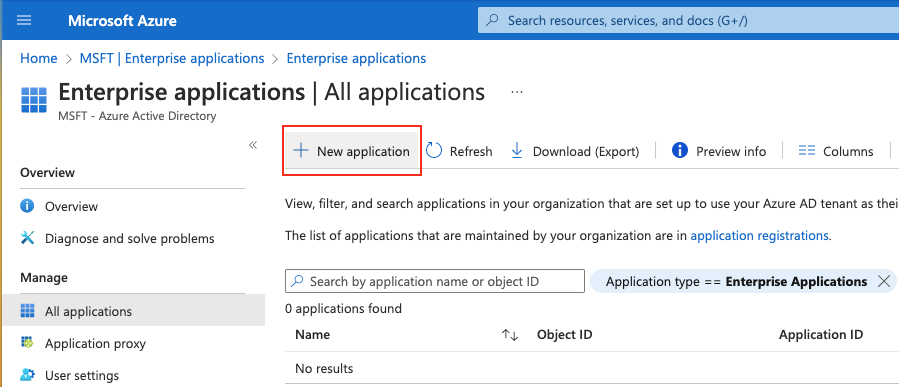Open the hamburger portal menu
Screen dimensions: 899x387
tap(24, 21)
